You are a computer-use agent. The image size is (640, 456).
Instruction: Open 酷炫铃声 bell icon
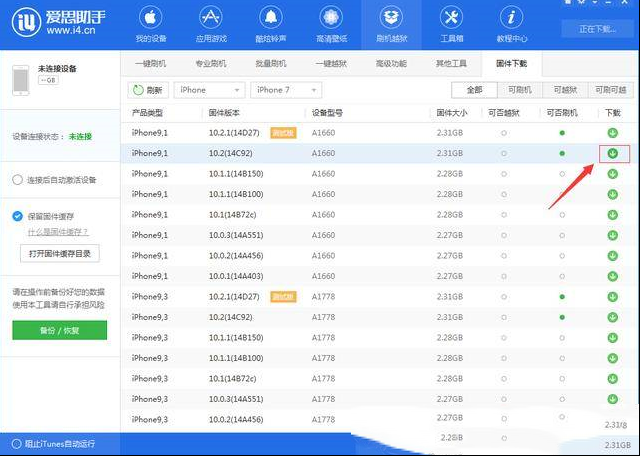pyautogui.click(x=271, y=18)
